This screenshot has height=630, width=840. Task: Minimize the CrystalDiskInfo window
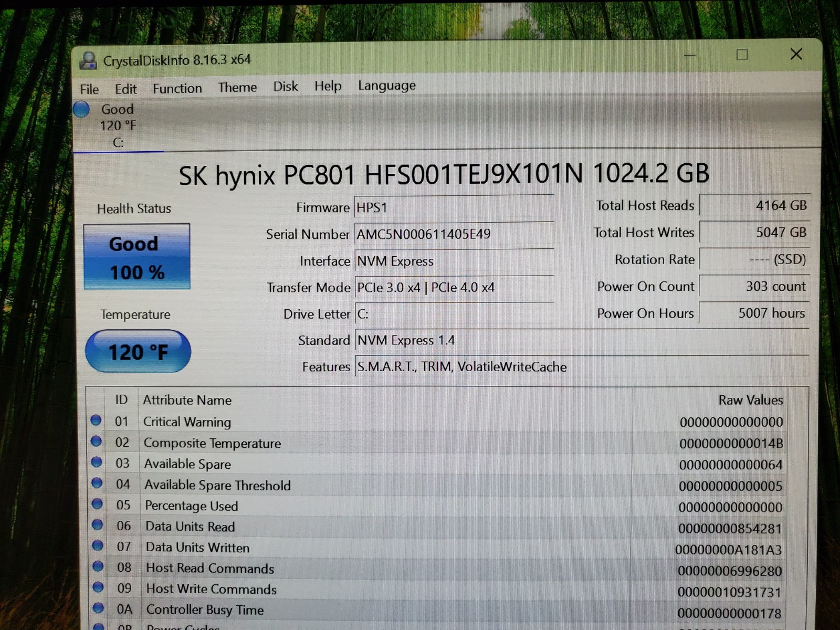[x=690, y=55]
